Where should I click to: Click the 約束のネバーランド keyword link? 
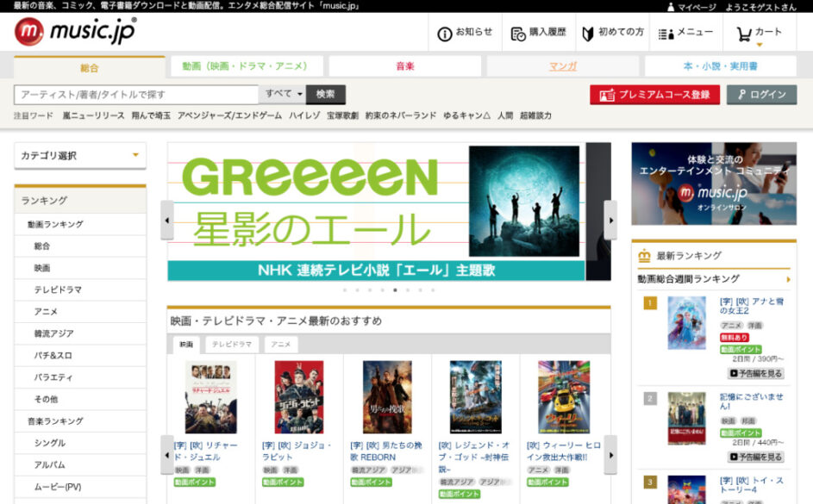pyautogui.click(x=401, y=115)
